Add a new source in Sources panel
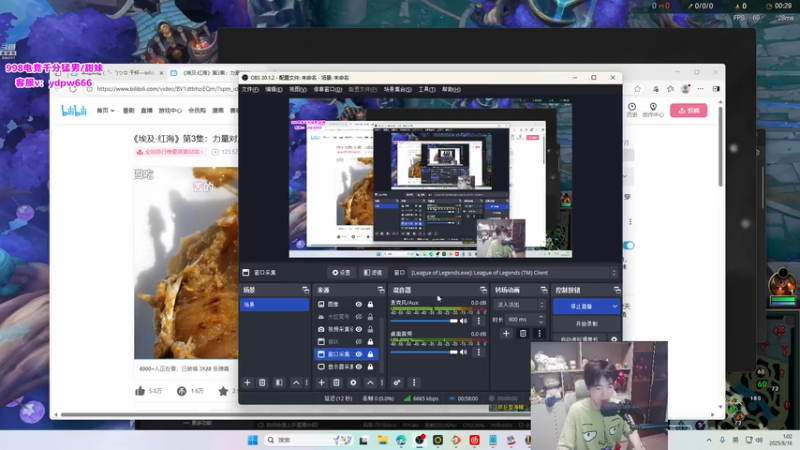The image size is (800, 450). [x=321, y=383]
